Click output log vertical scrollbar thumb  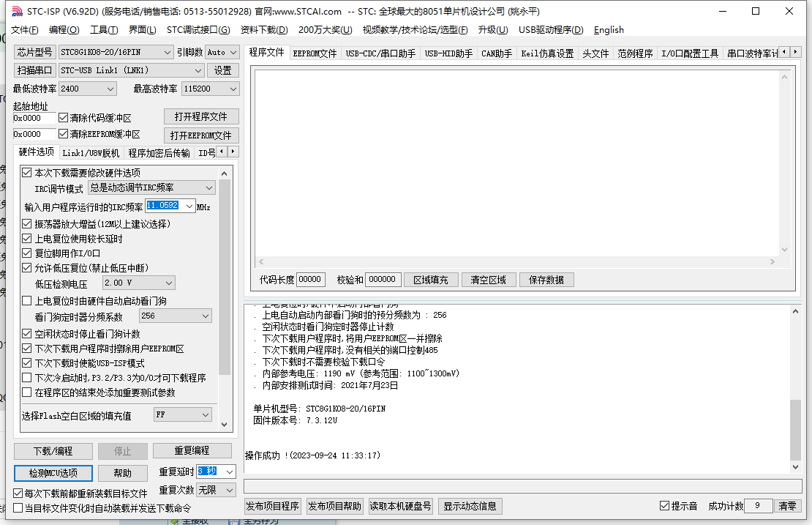[x=795, y=430]
